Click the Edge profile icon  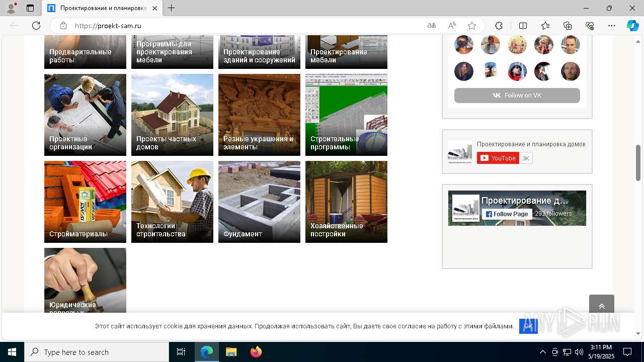click(11, 8)
